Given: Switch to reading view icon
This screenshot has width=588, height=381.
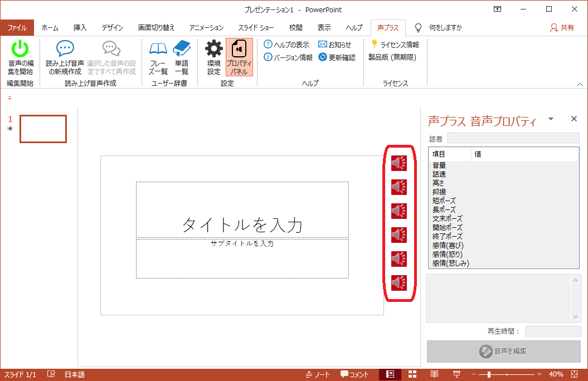Looking at the screenshot, I should pyautogui.click(x=434, y=374).
